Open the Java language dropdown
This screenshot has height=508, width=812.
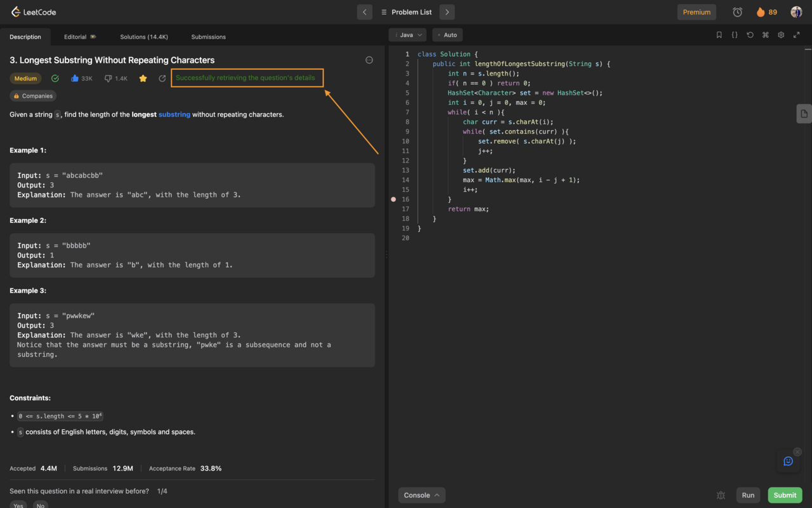[407, 35]
